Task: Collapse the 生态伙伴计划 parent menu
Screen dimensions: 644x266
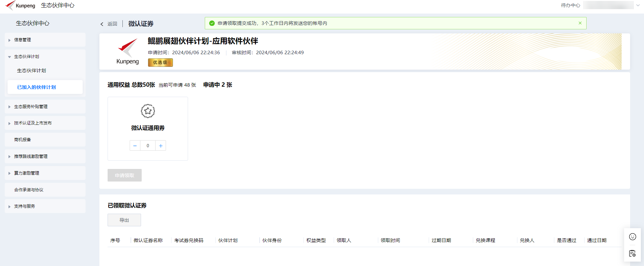Action: tap(45, 56)
